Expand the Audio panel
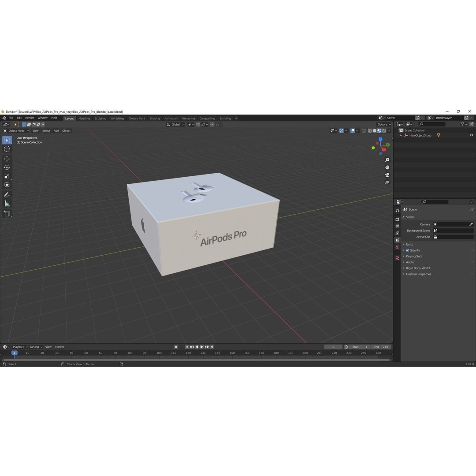This screenshot has height=476, width=476. (x=410, y=262)
